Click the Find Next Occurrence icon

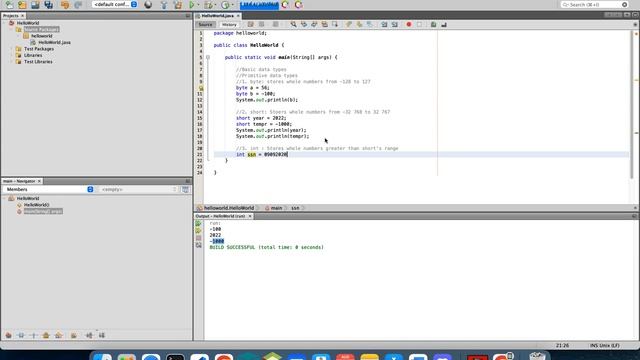tap(314, 24)
